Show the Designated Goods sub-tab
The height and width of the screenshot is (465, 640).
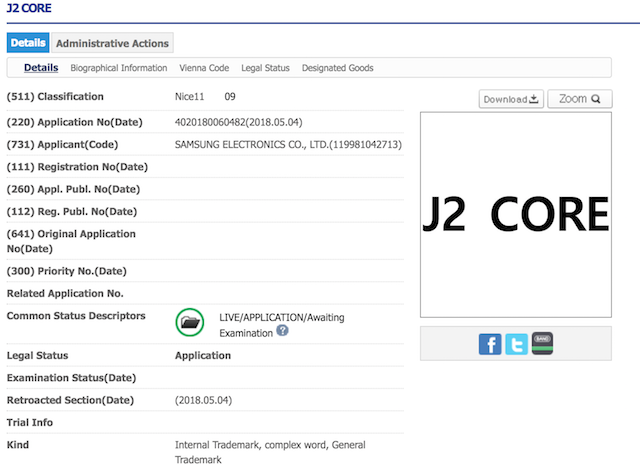click(338, 68)
